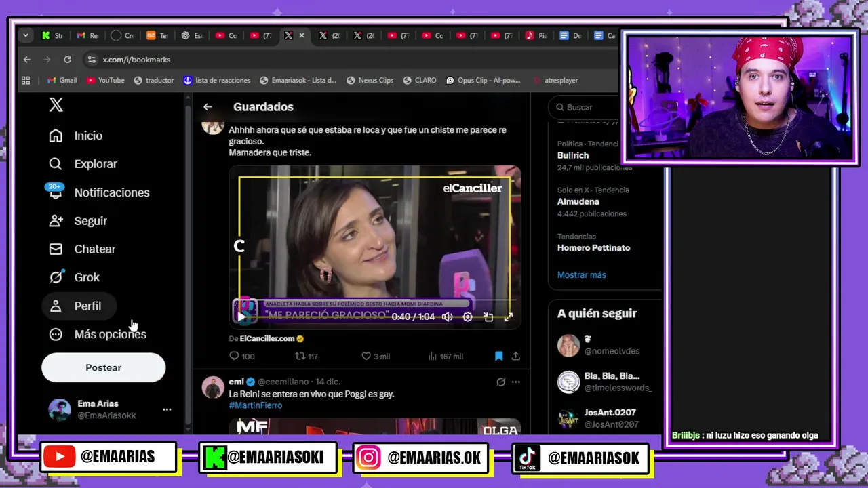Click browser back arrow
Image resolution: width=868 pixels, height=488 pixels.
(27, 60)
